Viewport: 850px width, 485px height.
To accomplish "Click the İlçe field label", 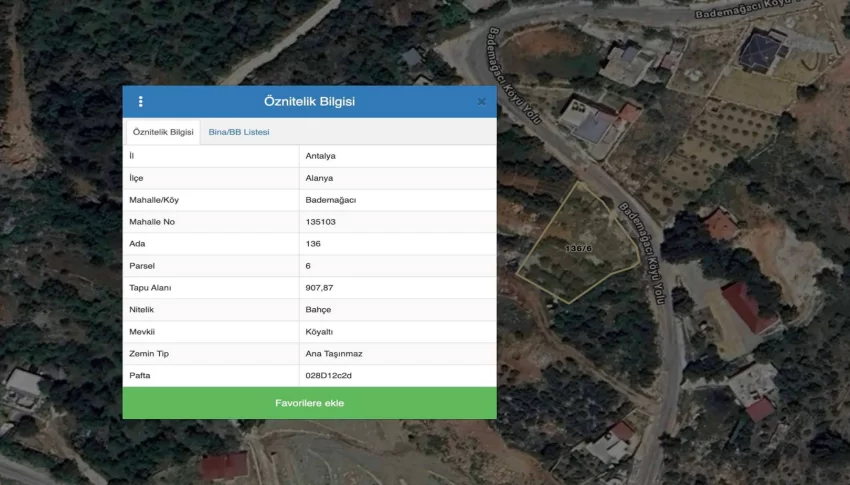I will [x=136, y=178].
